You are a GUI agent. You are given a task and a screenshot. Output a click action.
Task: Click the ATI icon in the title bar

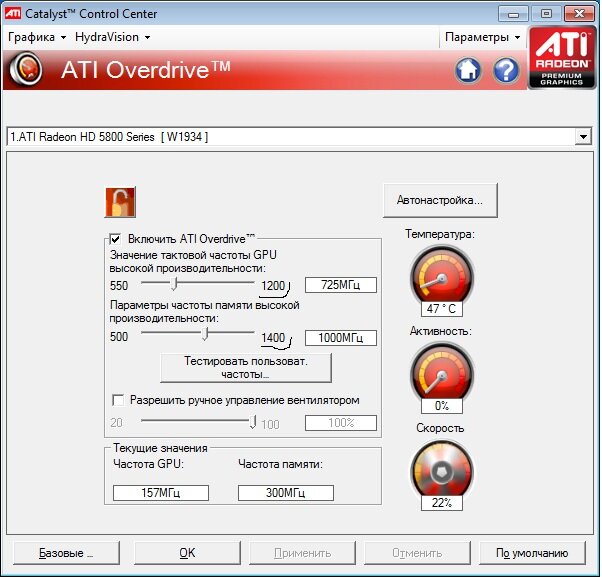tap(13, 13)
